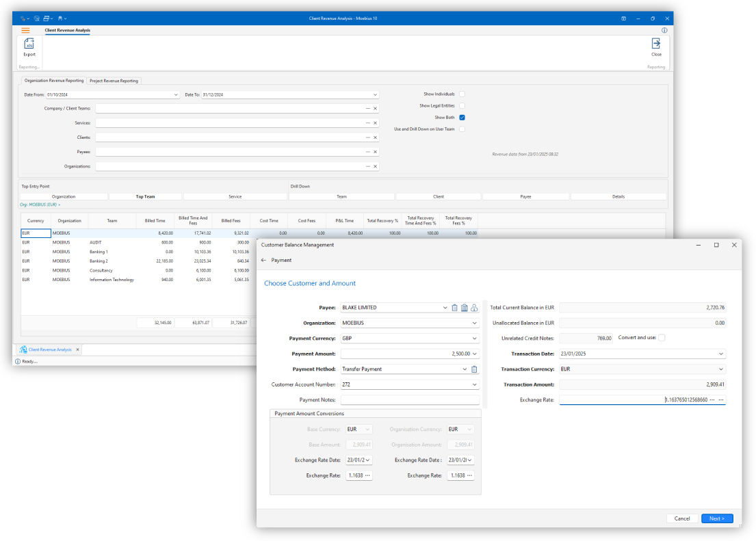Tick the Convert and use checkbox
The image size is (756, 541).
[661, 338]
